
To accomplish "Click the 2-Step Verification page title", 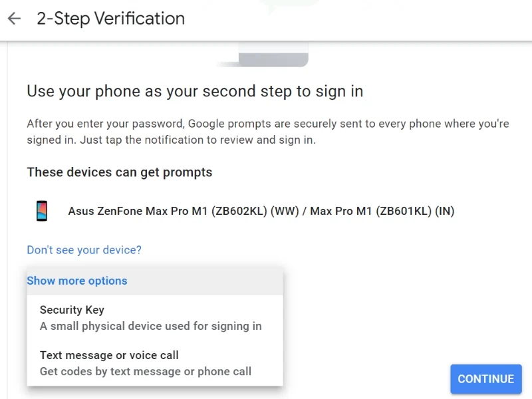I will [x=110, y=19].
